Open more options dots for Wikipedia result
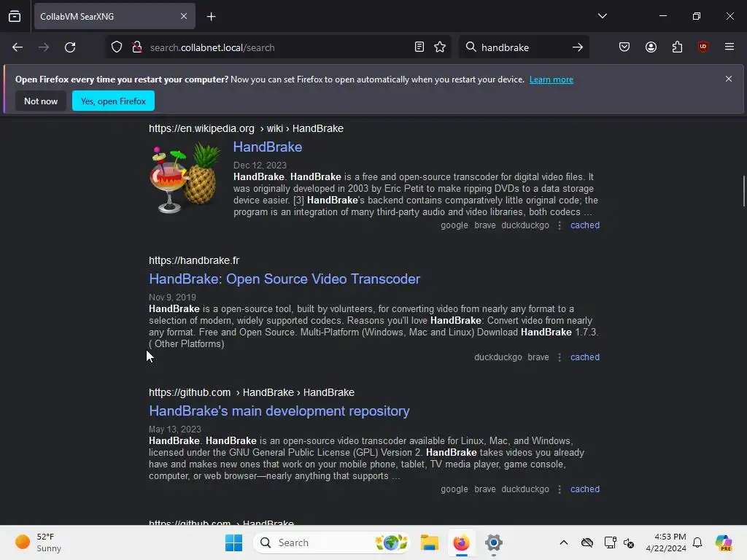This screenshot has width=747, height=560. point(560,225)
